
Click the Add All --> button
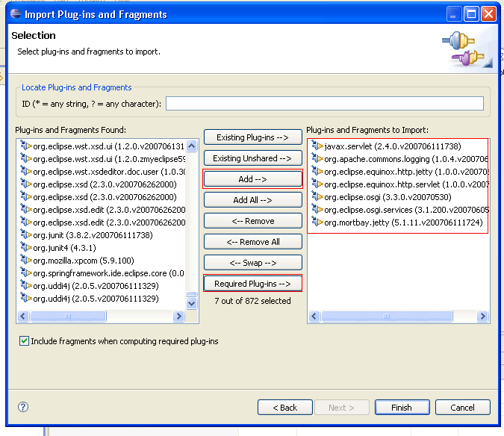[252, 200]
